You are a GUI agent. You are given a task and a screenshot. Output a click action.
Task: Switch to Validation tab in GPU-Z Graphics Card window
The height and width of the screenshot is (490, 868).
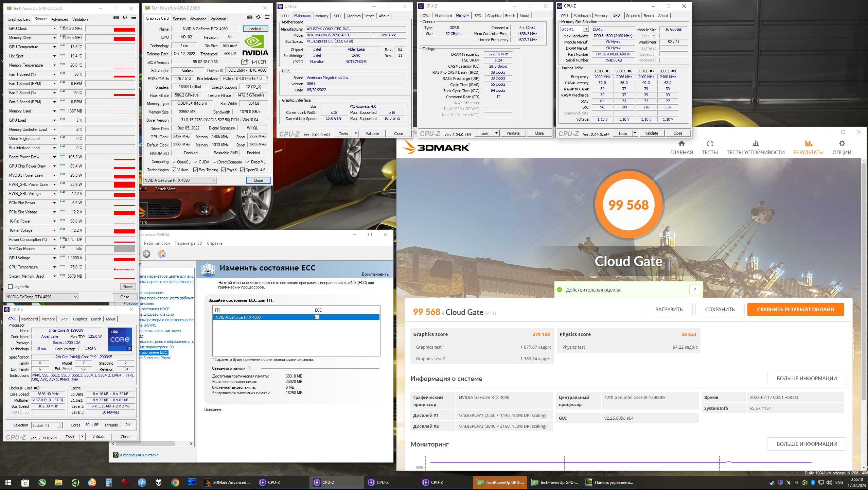point(218,19)
